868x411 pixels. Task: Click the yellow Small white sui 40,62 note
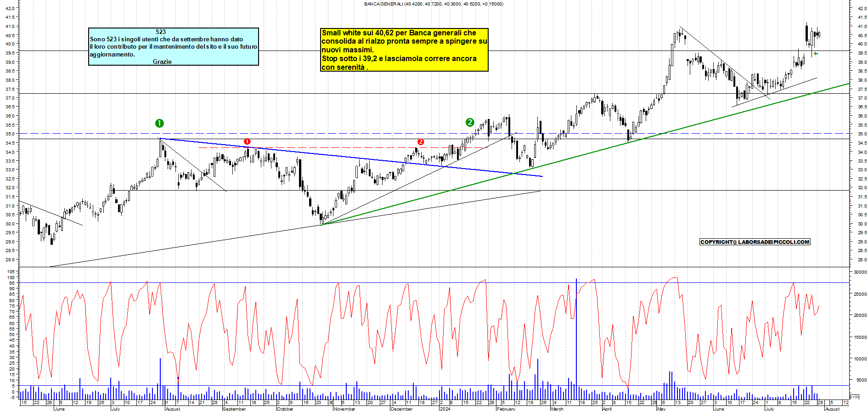[x=404, y=50]
